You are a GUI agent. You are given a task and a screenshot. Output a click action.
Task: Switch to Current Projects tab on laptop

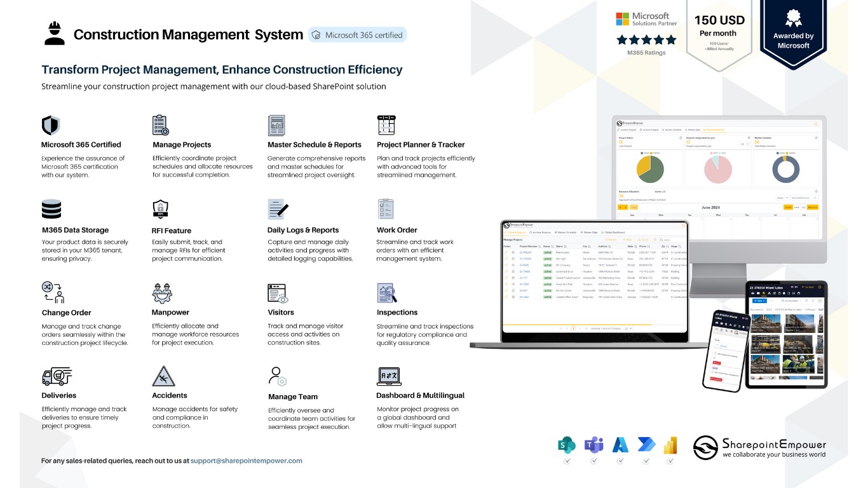coord(515,233)
